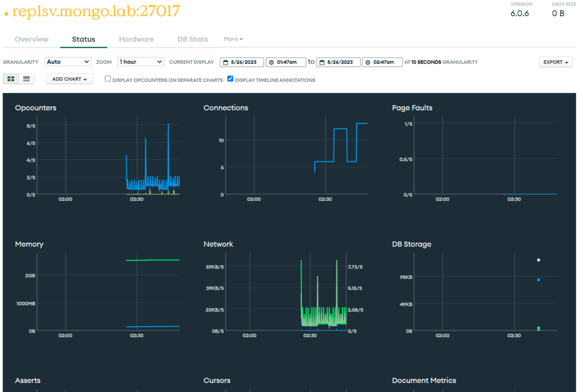Click the repl1sv.mongo.lab:27017 host title
Screen dimensions: 580x392
96,11
